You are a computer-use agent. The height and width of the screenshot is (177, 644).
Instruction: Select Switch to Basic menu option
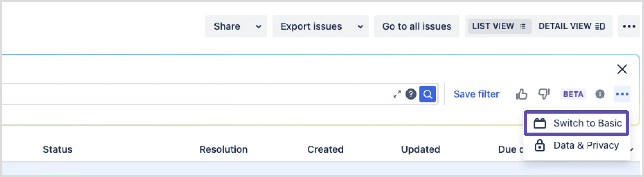click(x=576, y=123)
